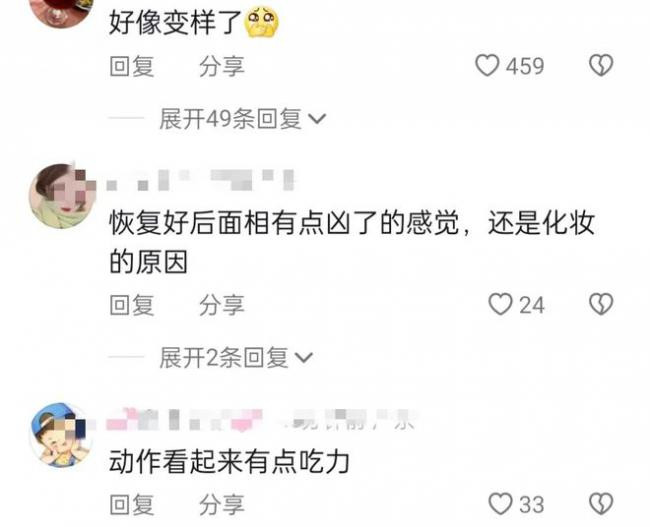Expand 展开49条回复 replies
650x527 pixels.
point(243,119)
